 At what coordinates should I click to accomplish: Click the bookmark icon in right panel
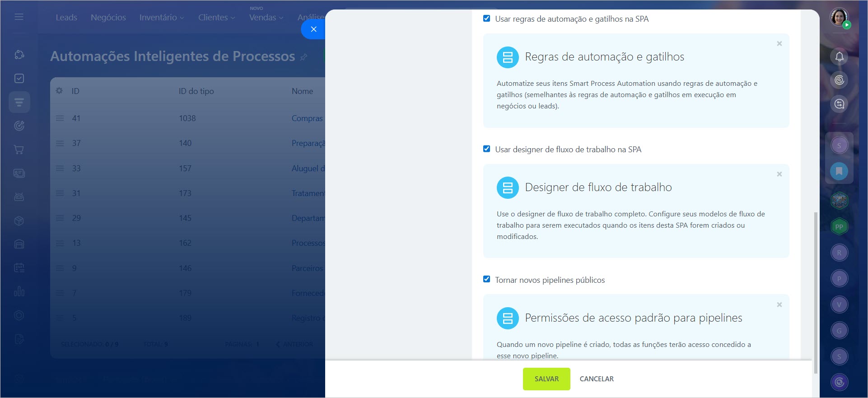839,171
